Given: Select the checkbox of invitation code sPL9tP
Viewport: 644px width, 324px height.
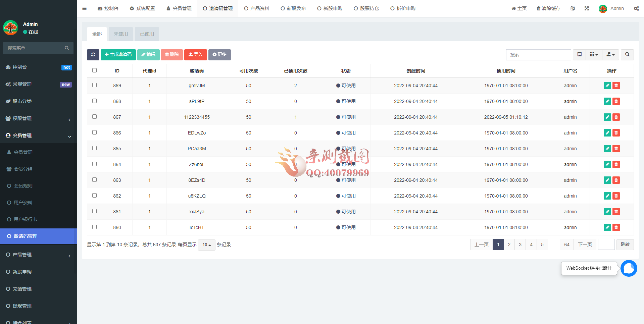Looking at the screenshot, I should click(94, 101).
